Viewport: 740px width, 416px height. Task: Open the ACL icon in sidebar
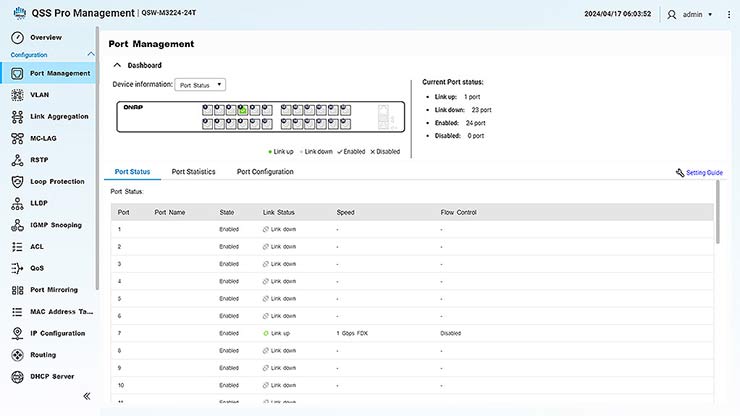pos(17,246)
